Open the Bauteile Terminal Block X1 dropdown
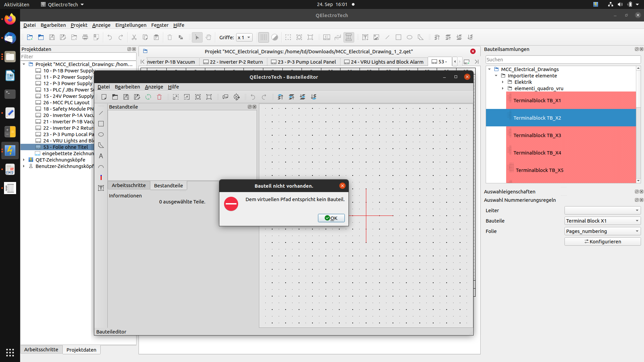The width and height of the screenshot is (644, 362). [602, 221]
